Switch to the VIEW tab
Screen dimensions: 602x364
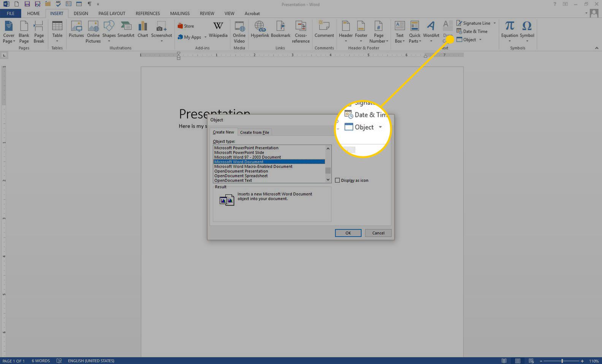[x=229, y=13]
